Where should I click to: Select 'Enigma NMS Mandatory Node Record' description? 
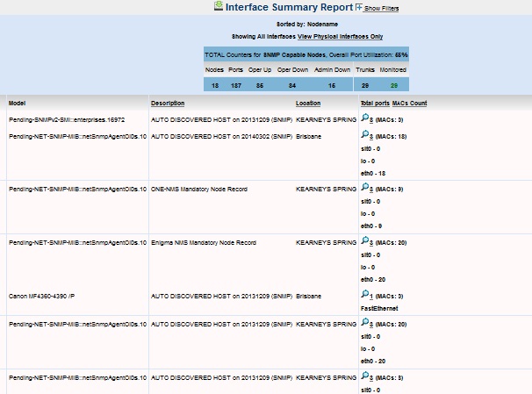204,243
